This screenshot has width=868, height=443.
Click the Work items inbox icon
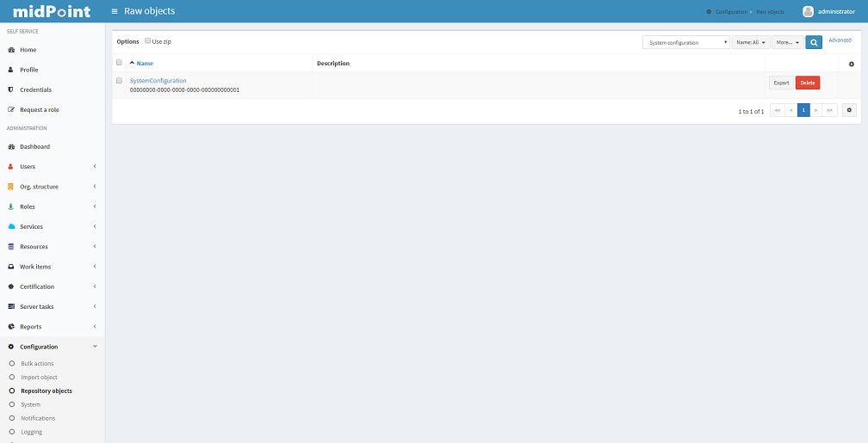(x=11, y=267)
